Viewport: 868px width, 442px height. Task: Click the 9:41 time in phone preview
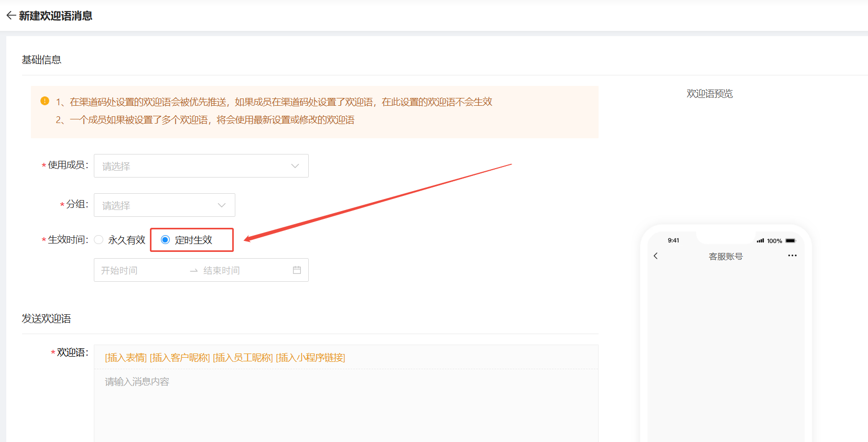(x=674, y=240)
